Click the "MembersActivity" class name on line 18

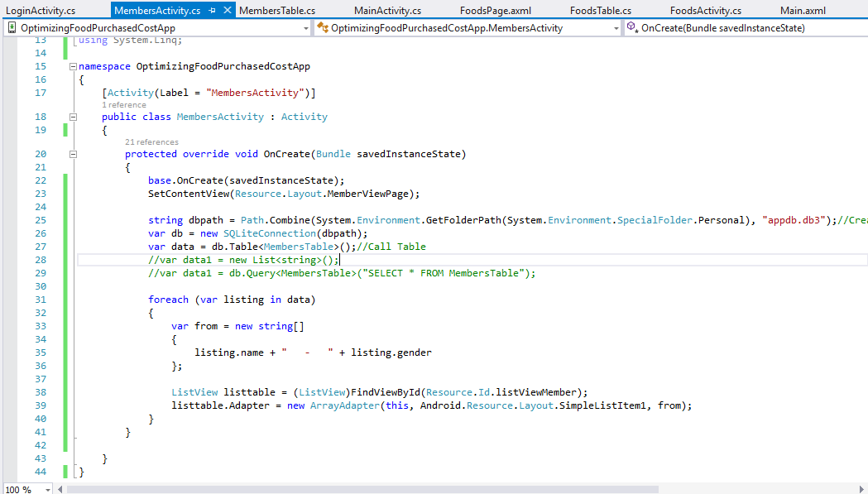pyautogui.click(x=220, y=117)
